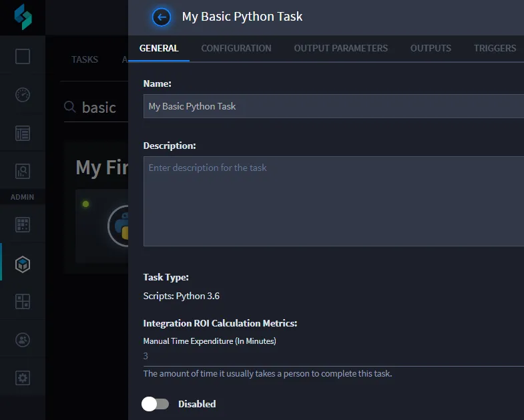Viewport: 524px width, 420px height.
Task: Switch to the OUTPUTS tab
Action: 431,48
